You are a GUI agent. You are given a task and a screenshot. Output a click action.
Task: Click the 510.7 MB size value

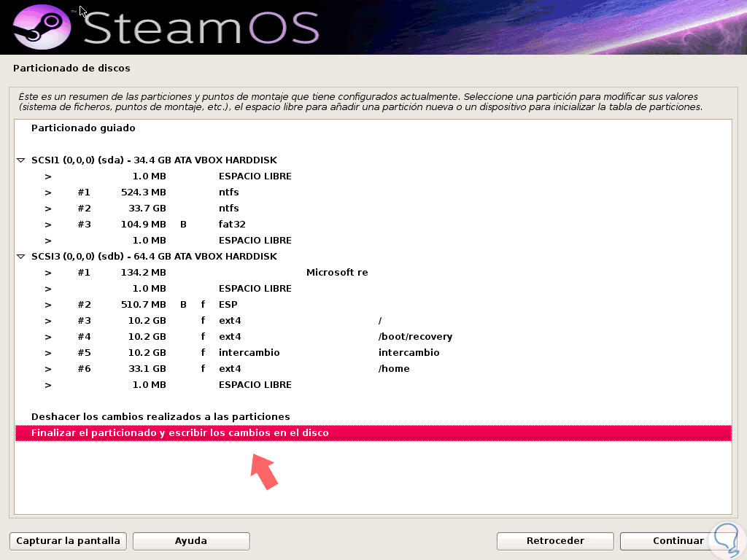pyautogui.click(x=144, y=305)
